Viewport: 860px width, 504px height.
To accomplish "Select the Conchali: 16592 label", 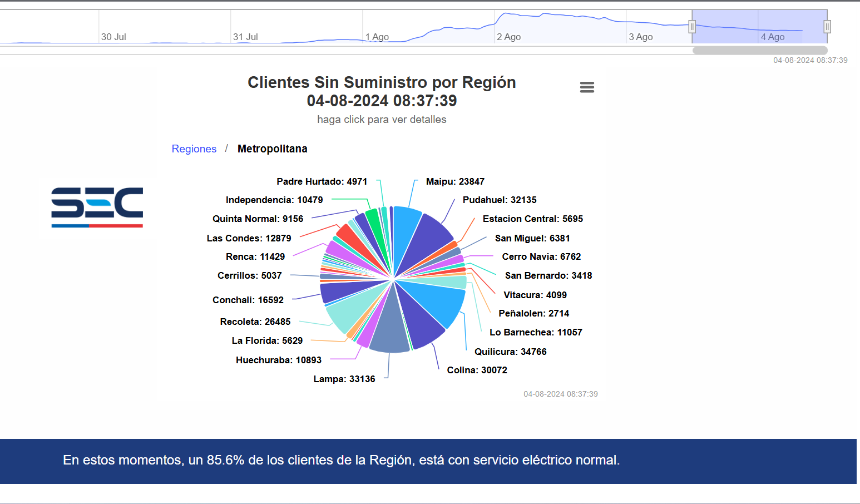I will [x=248, y=300].
